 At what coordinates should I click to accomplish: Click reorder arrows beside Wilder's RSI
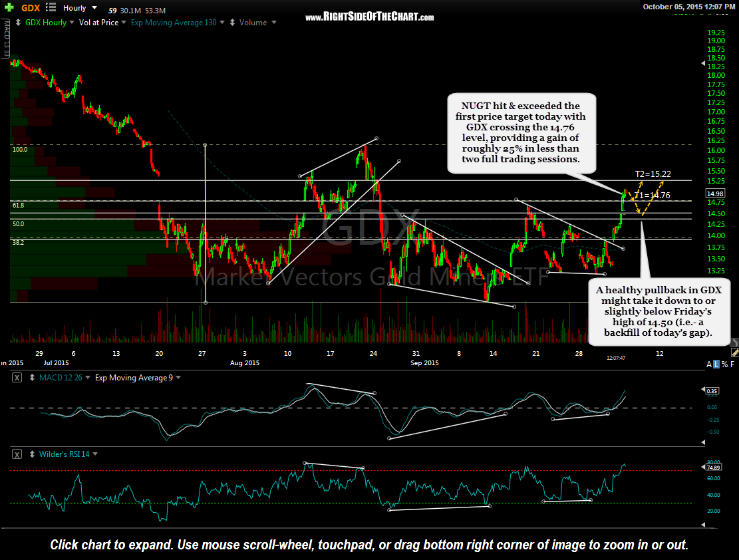coord(32,454)
